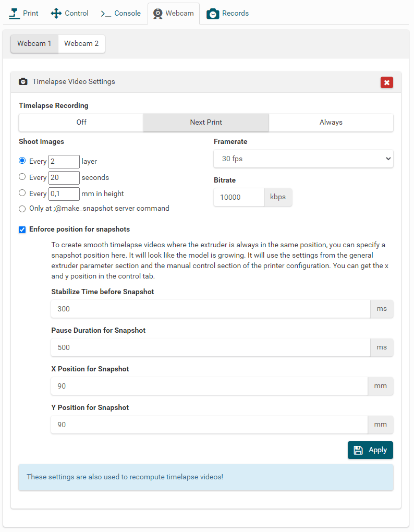Uncheck Enforce position for snapshots

pos(22,229)
